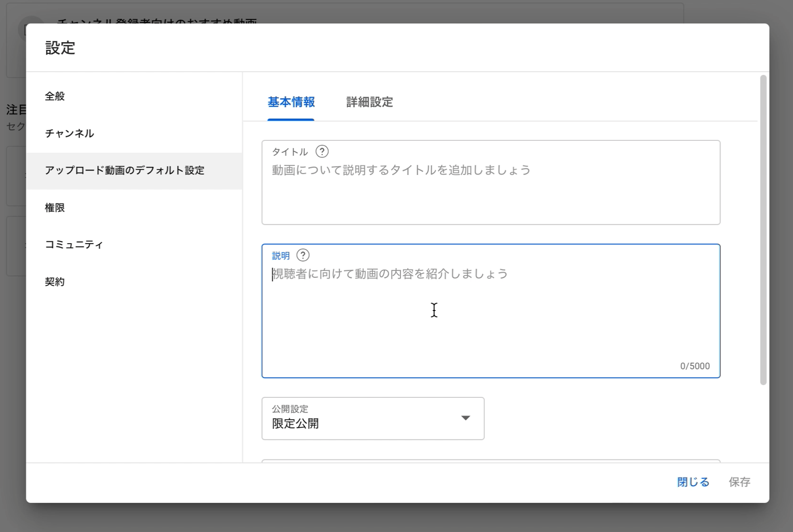This screenshot has width=793, height=532.
Task: Click the 保存 button
Action: coord(740,482)
